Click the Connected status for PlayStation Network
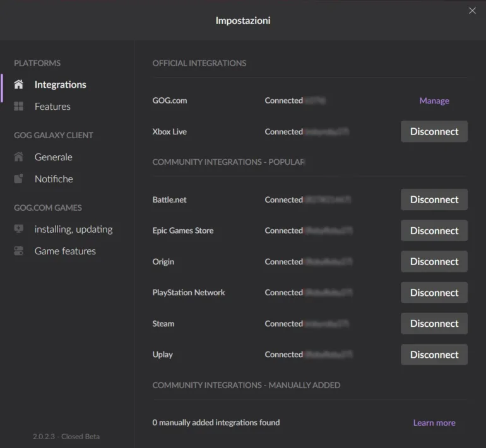Screen dimensions: 486x448 coord(283,293)
